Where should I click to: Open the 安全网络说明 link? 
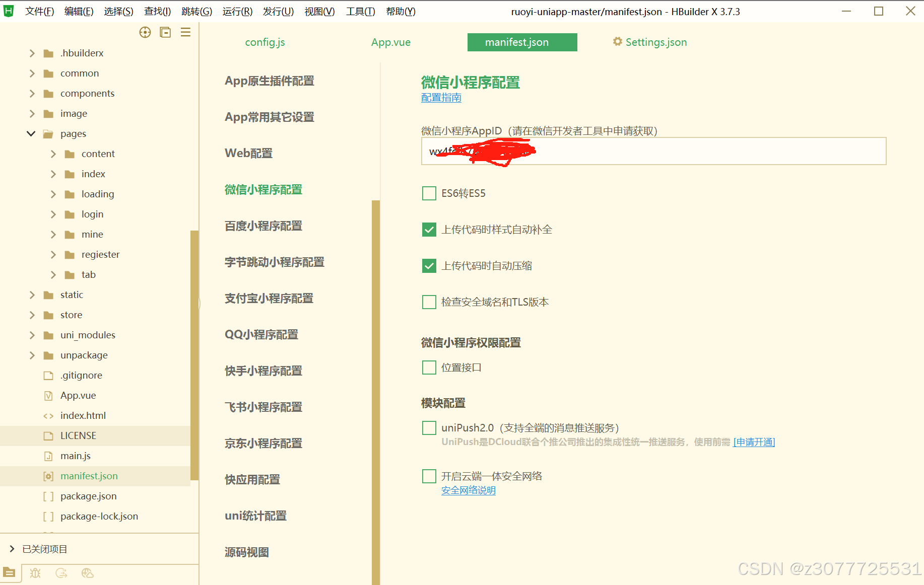469,490
